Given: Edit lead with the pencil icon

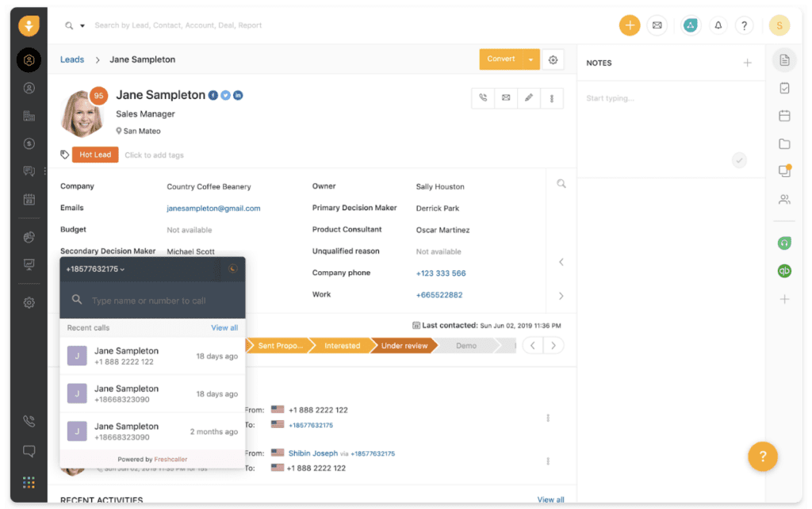Looking at the screenshot, I should click(529, 98).
